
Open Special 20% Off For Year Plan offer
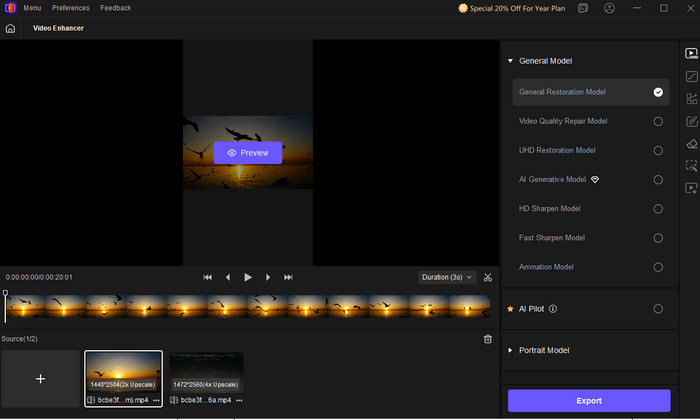click(512, 8)
